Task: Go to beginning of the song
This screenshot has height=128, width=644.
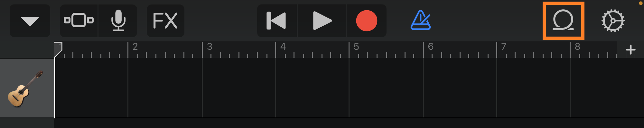Action: coord(277,21)
